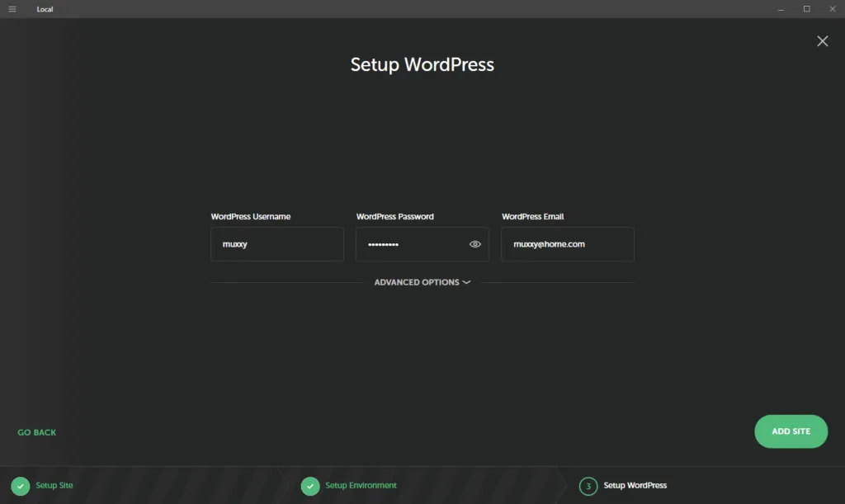Click the WordPress Username label
The height and width of the screenshot is (504, 845).
(x=251, y=216)
